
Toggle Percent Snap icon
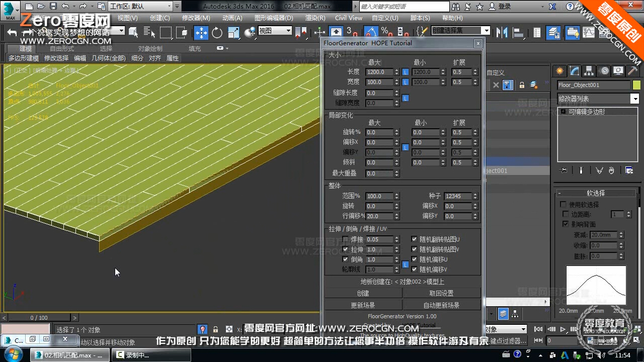386,32
